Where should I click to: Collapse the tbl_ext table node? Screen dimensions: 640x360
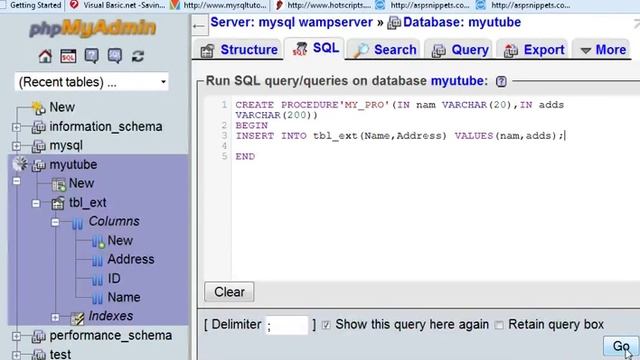36,203
